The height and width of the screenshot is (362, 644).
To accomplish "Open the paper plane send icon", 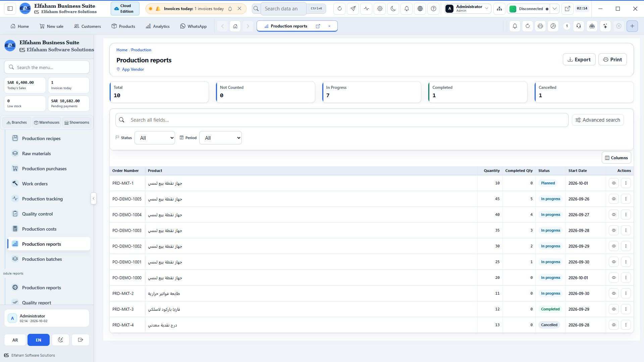I will pyautogui.click(x=353, y=9).
